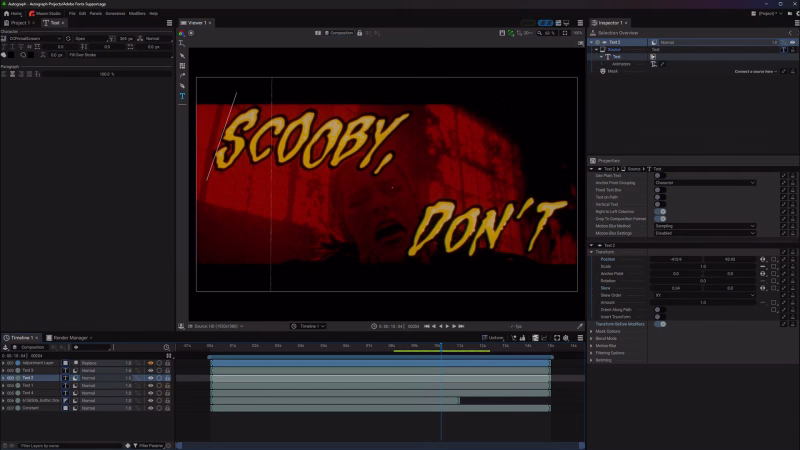This screenshot has width=800, height=450.
Task: Click Composition button in viewer header
Action: pos(339,33)
